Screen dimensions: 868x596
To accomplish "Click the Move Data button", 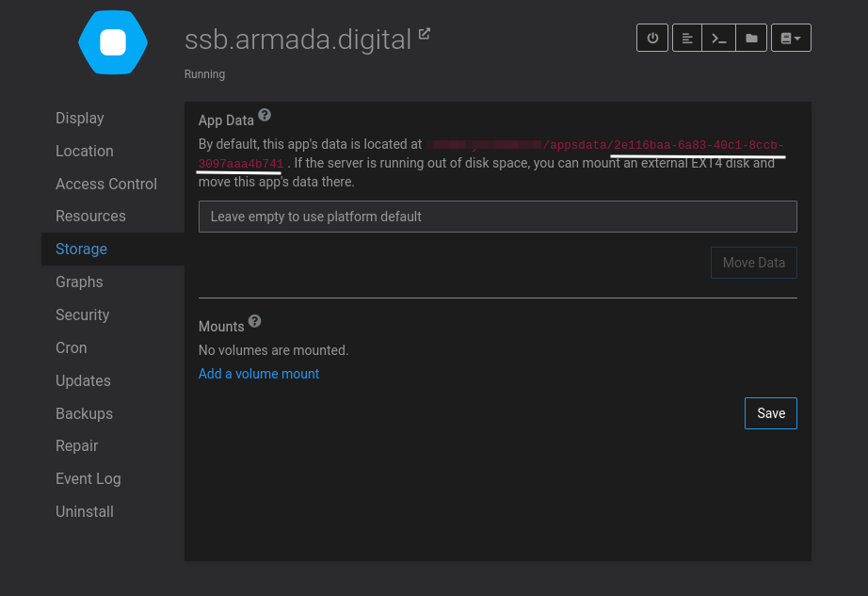I will coord(754,263).
